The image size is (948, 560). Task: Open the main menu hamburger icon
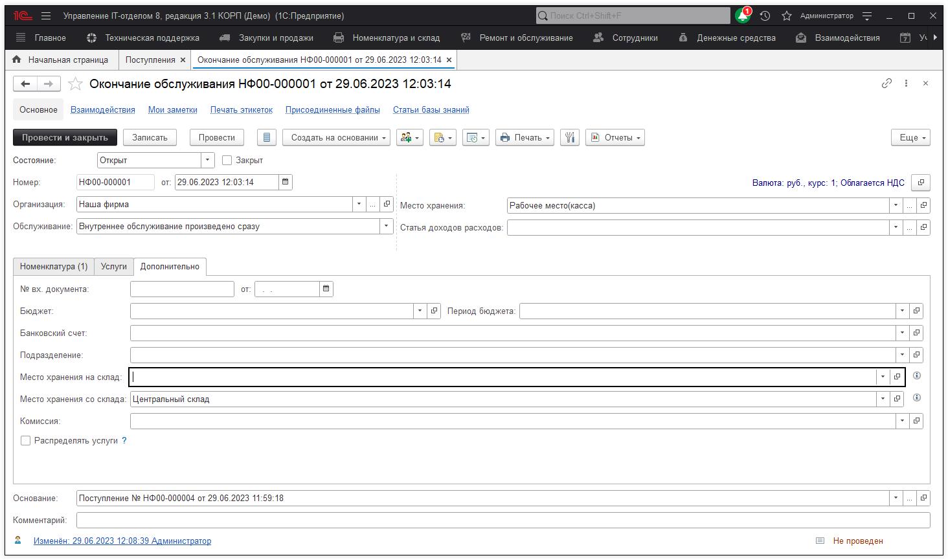point(46,16)
